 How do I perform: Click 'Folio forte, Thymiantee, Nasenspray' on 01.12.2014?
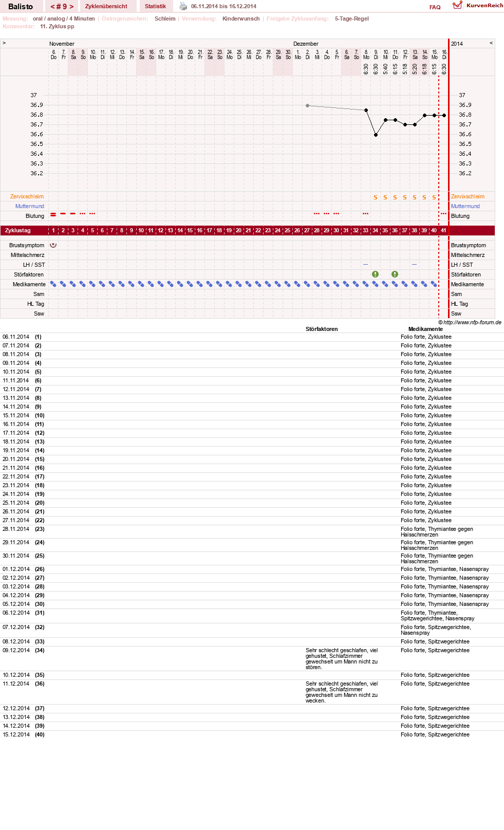tap(445, 569)
